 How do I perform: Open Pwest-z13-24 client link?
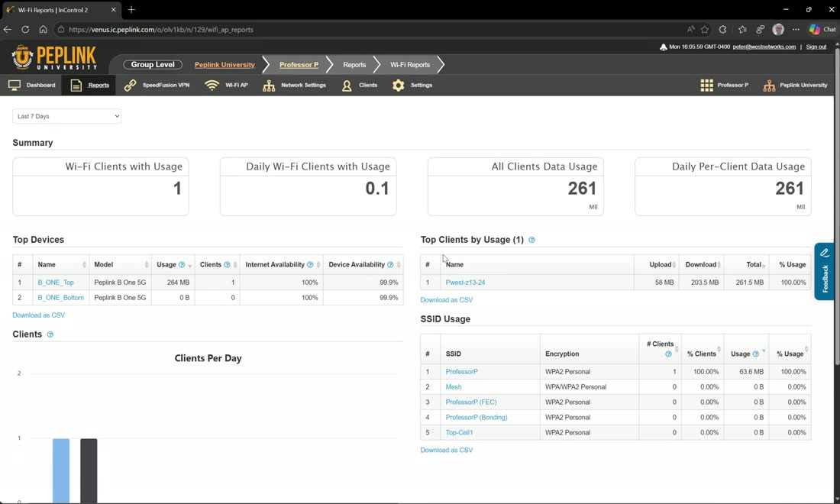click(x=465, y=283)
